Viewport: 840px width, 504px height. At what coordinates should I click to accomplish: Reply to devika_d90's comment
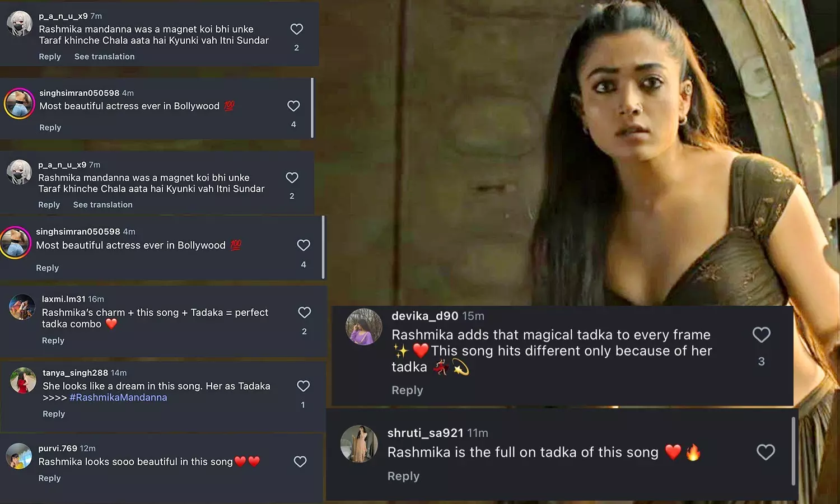(407, 390)
